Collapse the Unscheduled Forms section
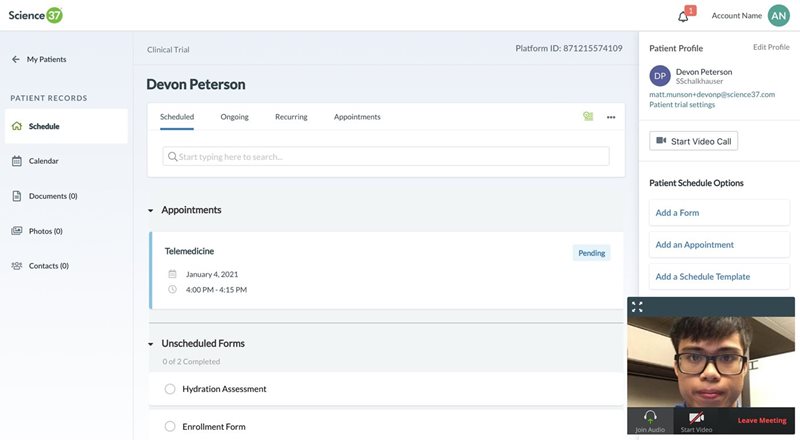 click(x=151, y=344)
